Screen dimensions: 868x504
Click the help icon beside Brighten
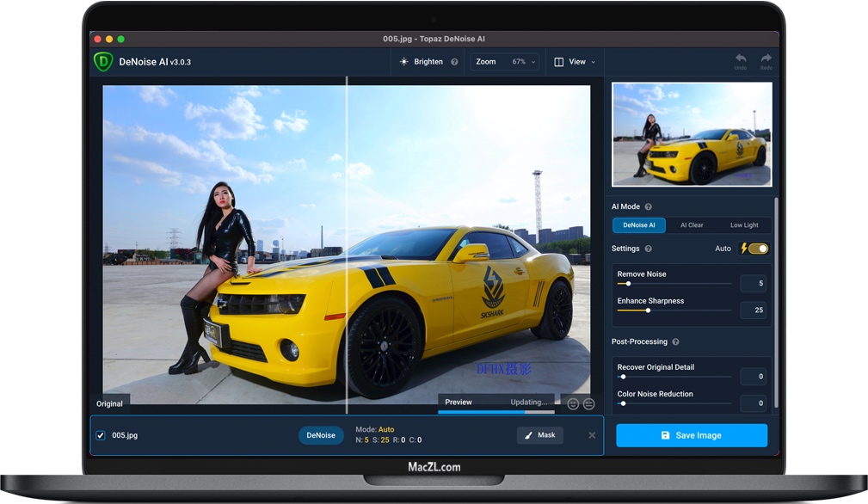click(x=454, y=62)
